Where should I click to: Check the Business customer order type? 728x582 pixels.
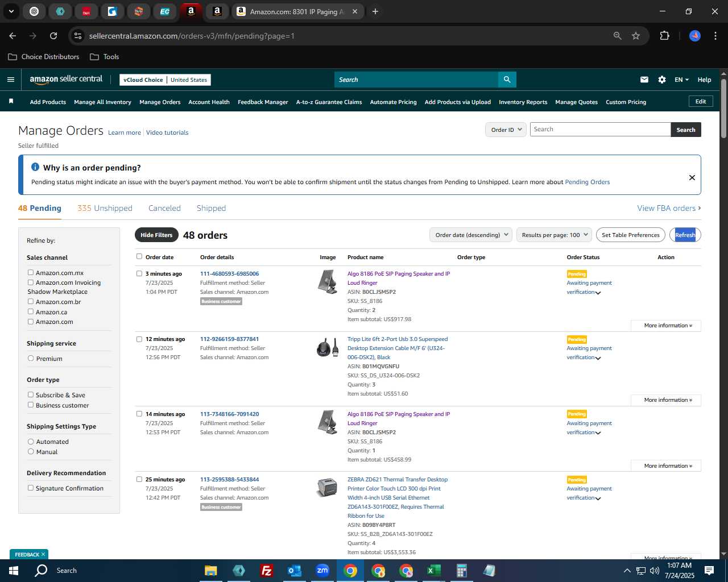coord(31,405)
